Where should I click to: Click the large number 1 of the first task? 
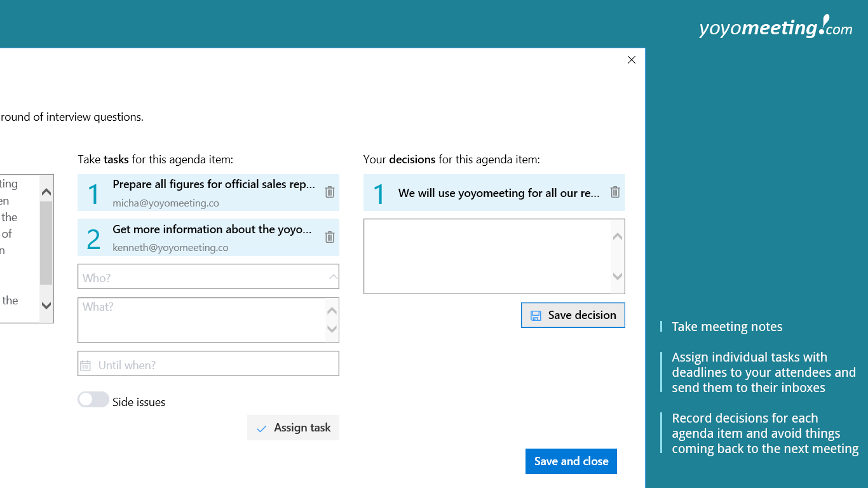[93, 194]
